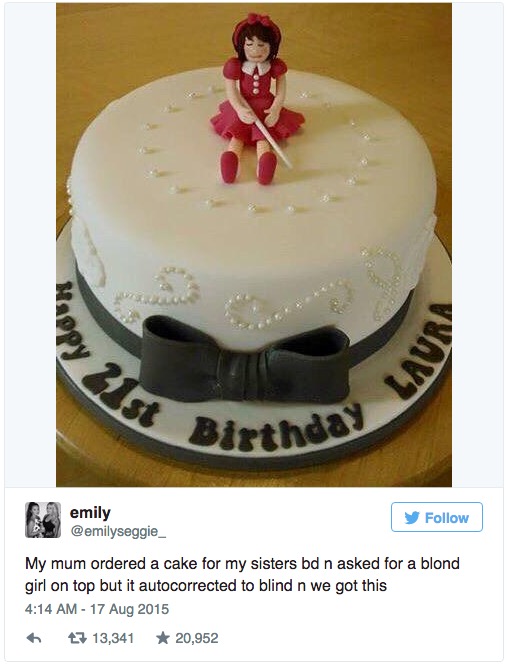Enlarge the birthday cake photo

point(254,245)
